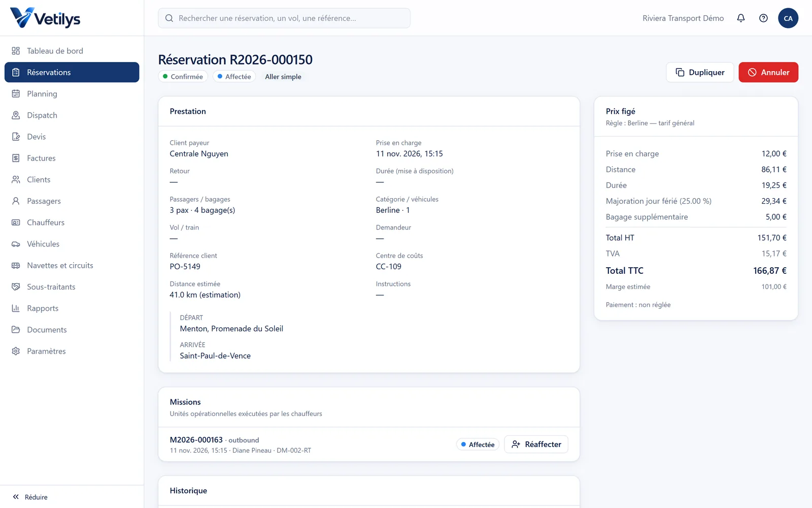812x508 pixels.
Task: Click the Planning calendar icon
Action: click(x=16, y=94)
